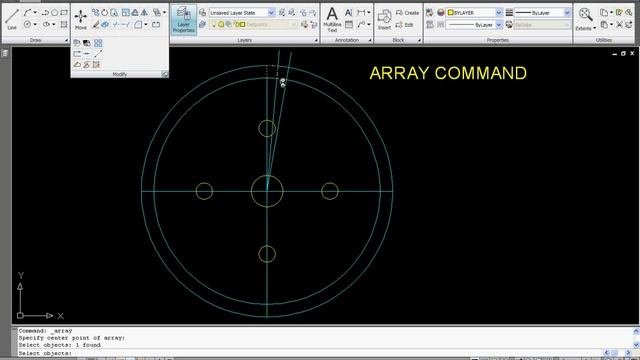Screen dimensions: 640x360
Task: Select the top small bolt circle
Action: click(x=267, y=128)
